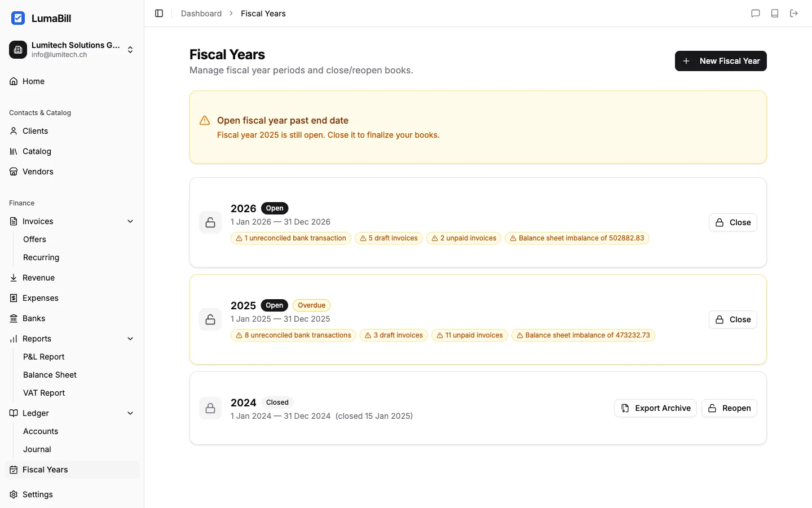The width and height of the screenshot is (812, 508).
Task: Open the chat feedback icon
Action: (756, 14)
